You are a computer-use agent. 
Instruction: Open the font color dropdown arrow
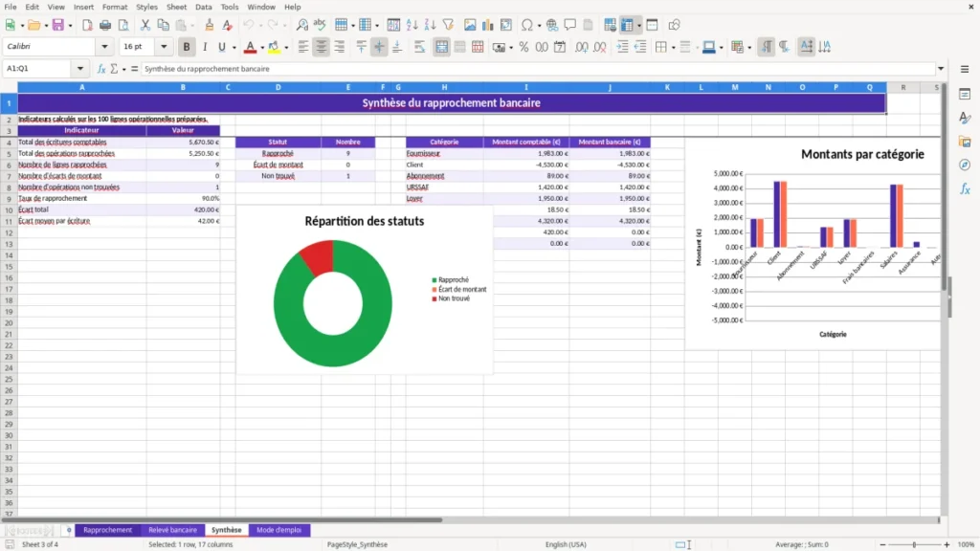click(262, 48)
